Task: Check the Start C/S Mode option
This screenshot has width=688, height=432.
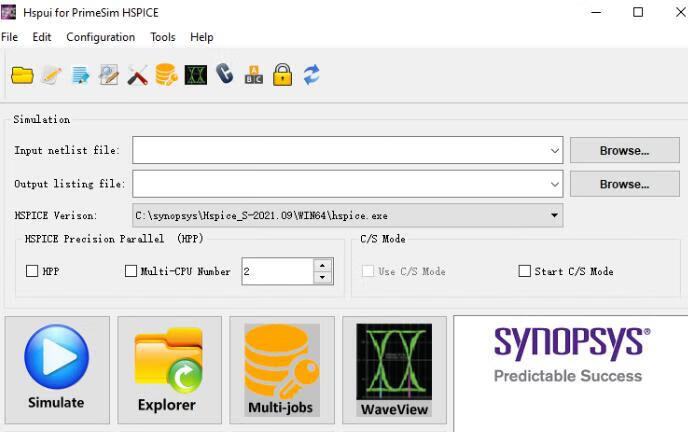Action: (525, 271)
